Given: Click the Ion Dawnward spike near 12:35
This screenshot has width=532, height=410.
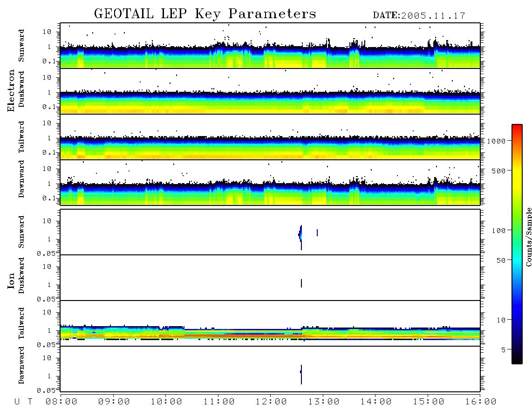Looking at the screenshot, I should [301, 375].
